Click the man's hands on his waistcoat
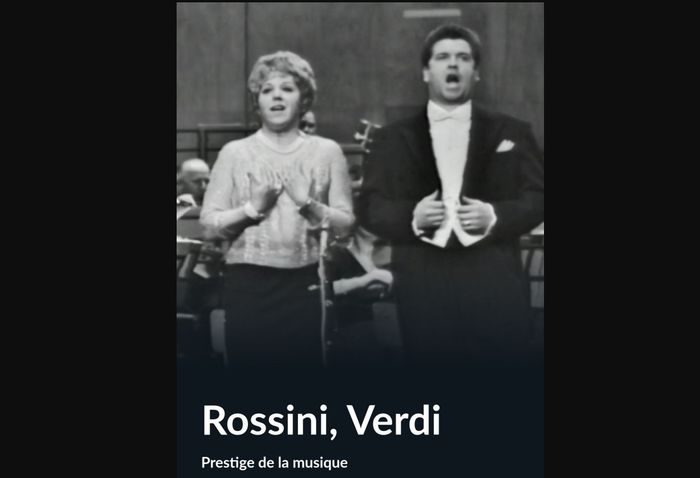This screenshot has width=700, height=478. tap(453, 212)
